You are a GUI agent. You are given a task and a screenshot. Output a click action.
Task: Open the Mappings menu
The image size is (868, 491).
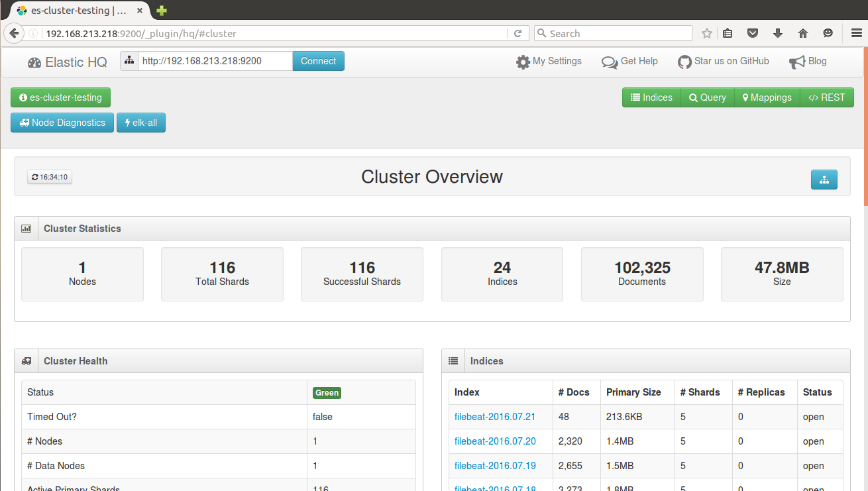(767, 97)
